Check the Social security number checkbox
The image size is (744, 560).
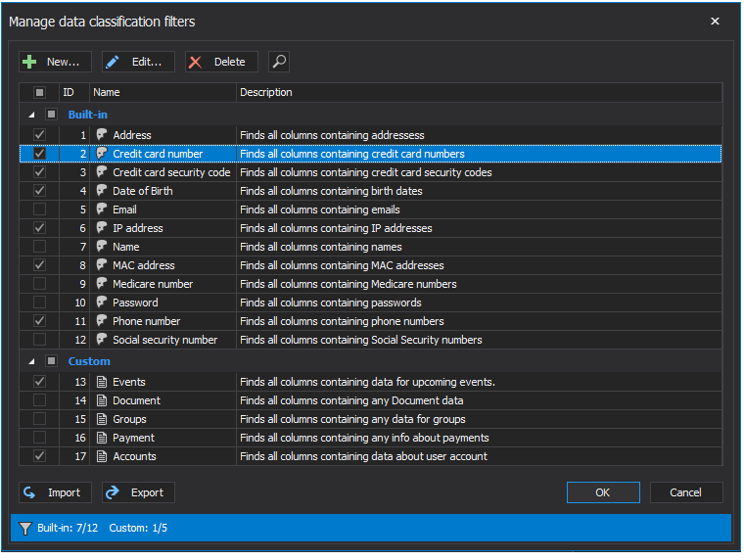point(39,340)
